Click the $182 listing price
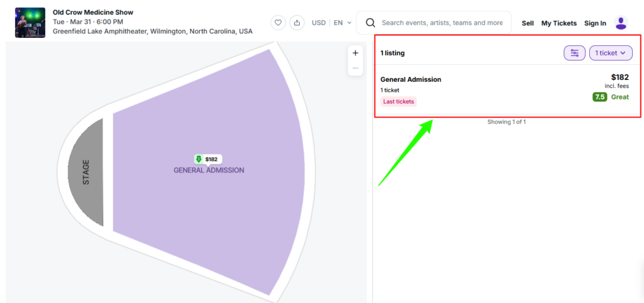 click(x=619, y=77)
